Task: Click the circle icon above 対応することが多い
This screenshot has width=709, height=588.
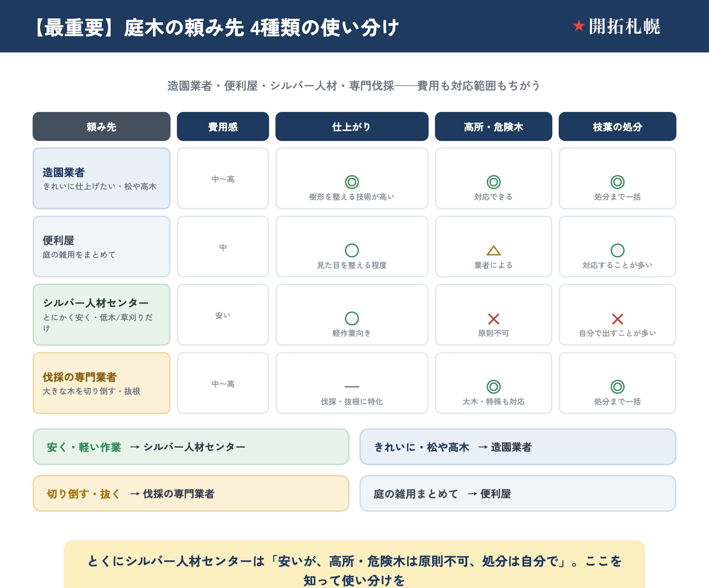Action: (617, 250)
